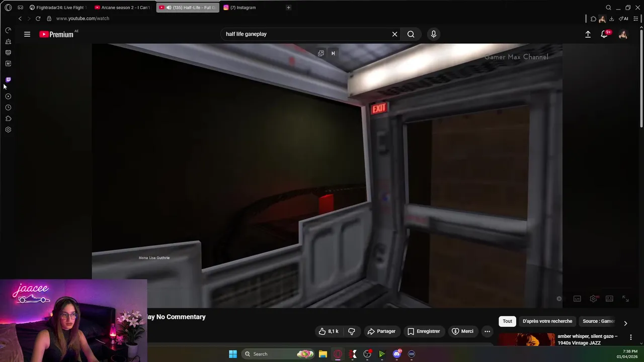This screenshot has height=362, width=644.
Task: Open the Settings gear in Opera sidebar
Action: click(8, 130)
